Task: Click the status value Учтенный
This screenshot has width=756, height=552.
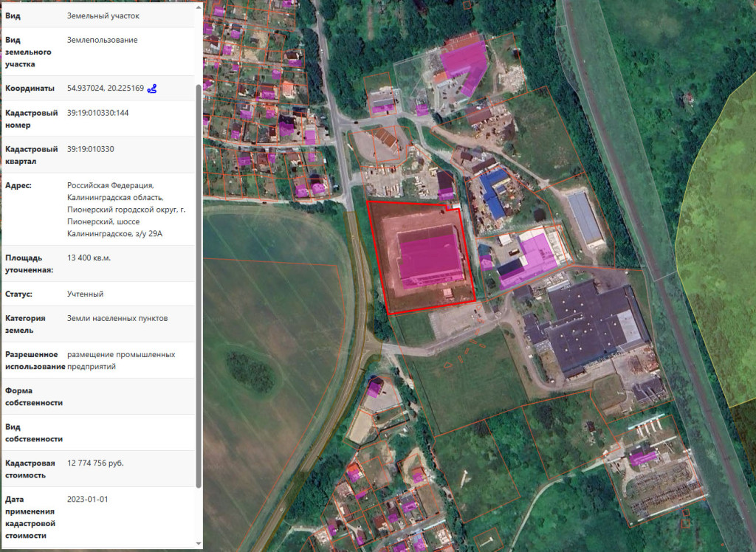Action: coord(85,294)
